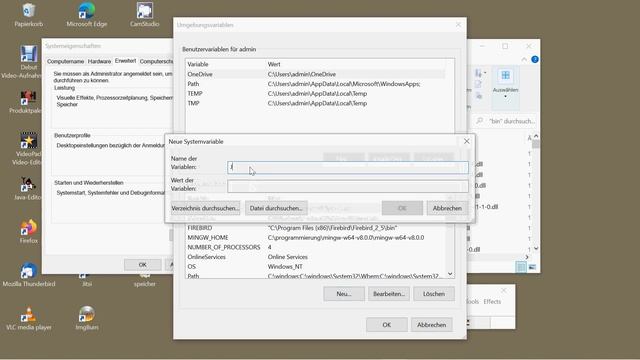
Task: Click in the Wert der Variablen field
Action: 348,187
